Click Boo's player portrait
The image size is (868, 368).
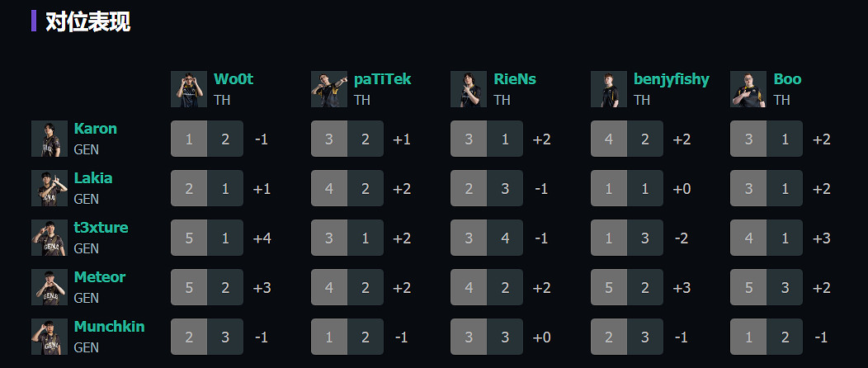tap(748, 89)
